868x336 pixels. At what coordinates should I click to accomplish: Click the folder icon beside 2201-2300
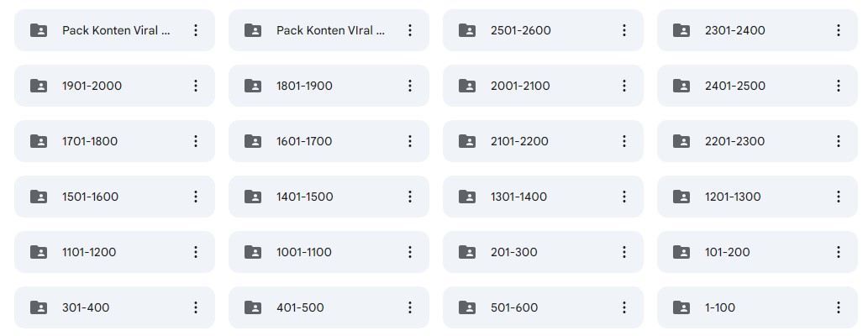681,141
